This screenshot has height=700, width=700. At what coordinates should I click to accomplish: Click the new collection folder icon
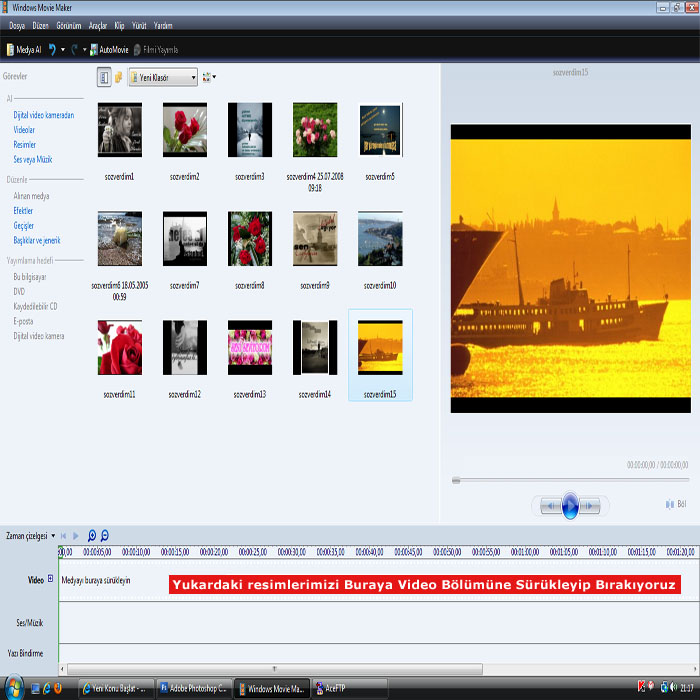[x=118, y=77]
